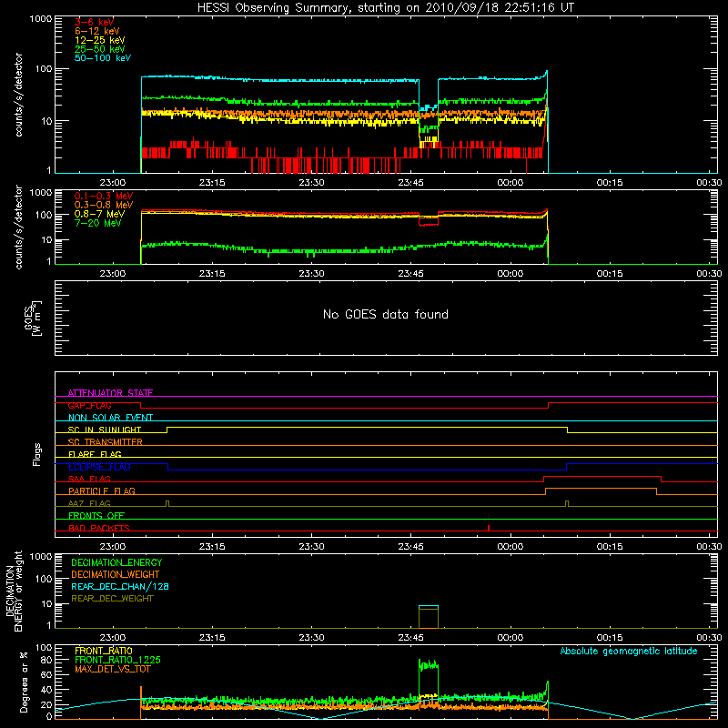Click 23:30 tick under the MeV counts plot
Viewport: 728px width, 728px height.
point(311,274)
